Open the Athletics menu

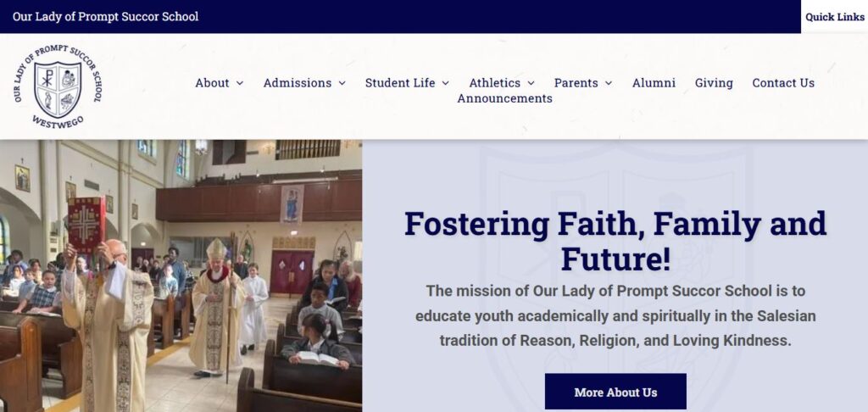(x=494, y=83)
